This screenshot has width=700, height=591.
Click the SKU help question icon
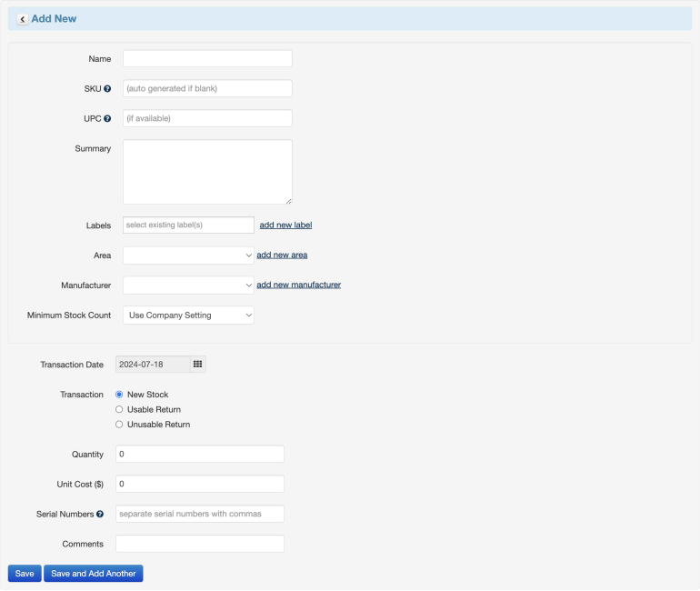(x=107, y=89)
